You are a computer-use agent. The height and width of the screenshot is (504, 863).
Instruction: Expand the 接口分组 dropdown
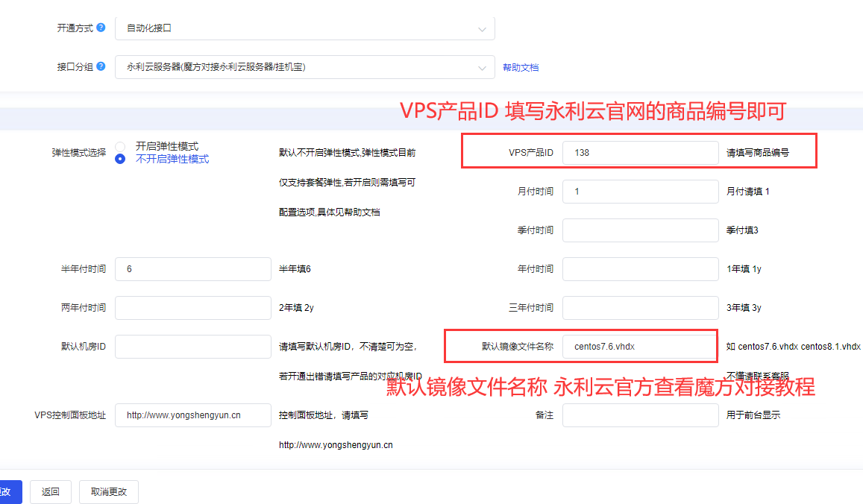tap(304, 67)
